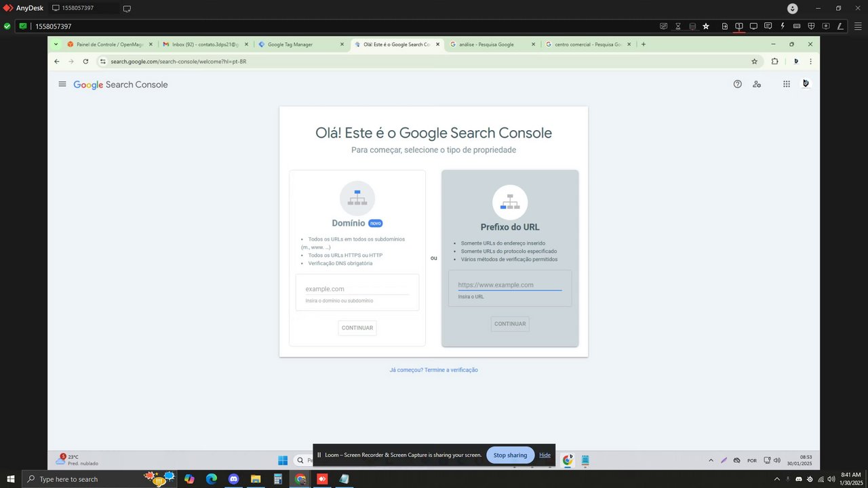
Task: Open remote weather widget 23°C
Action: [77, 460]
